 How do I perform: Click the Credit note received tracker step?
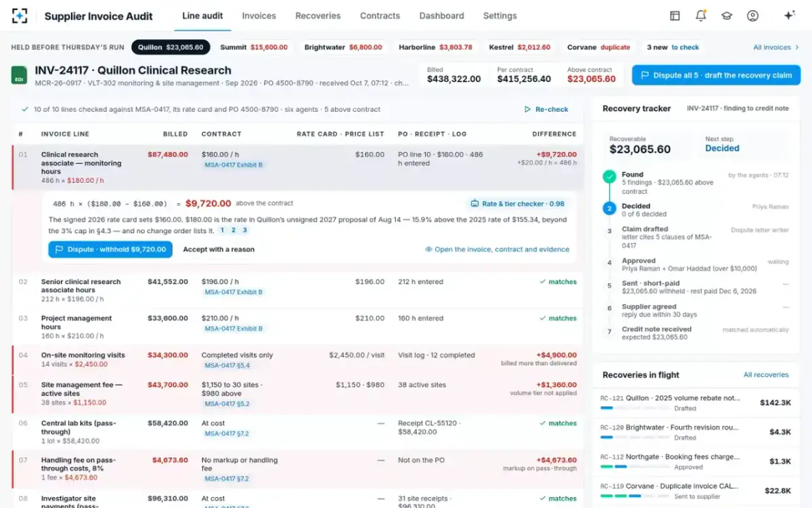[x=696, y=333]
